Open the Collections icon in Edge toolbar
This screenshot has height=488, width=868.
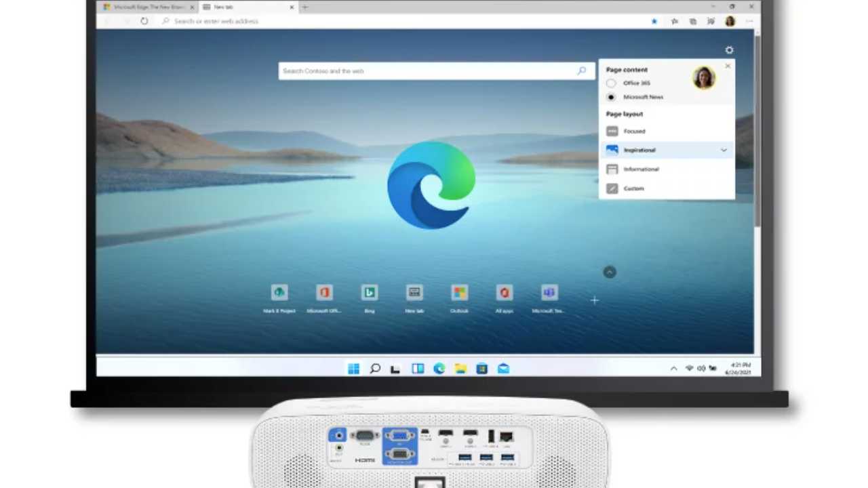pyautogui.click(x=692, y=21)
